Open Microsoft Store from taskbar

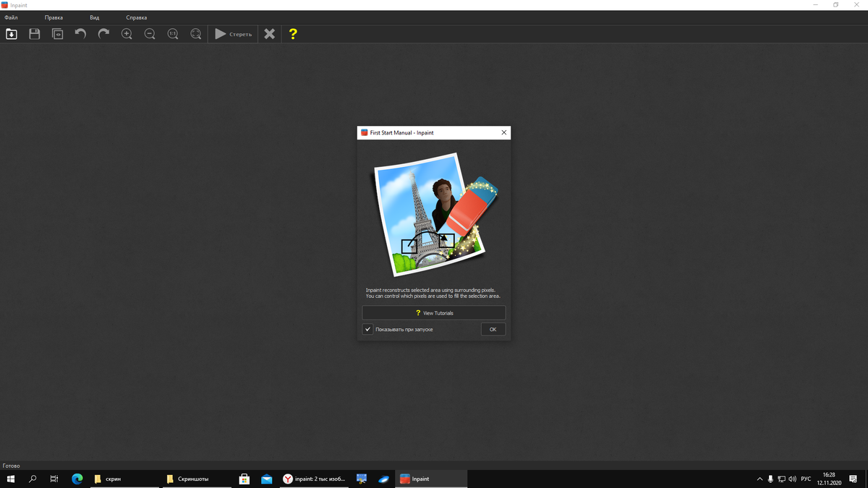244,479
